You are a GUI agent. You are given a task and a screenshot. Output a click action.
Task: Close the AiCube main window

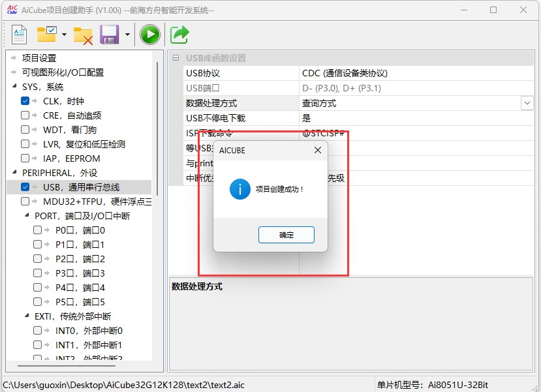pos(523,10)
